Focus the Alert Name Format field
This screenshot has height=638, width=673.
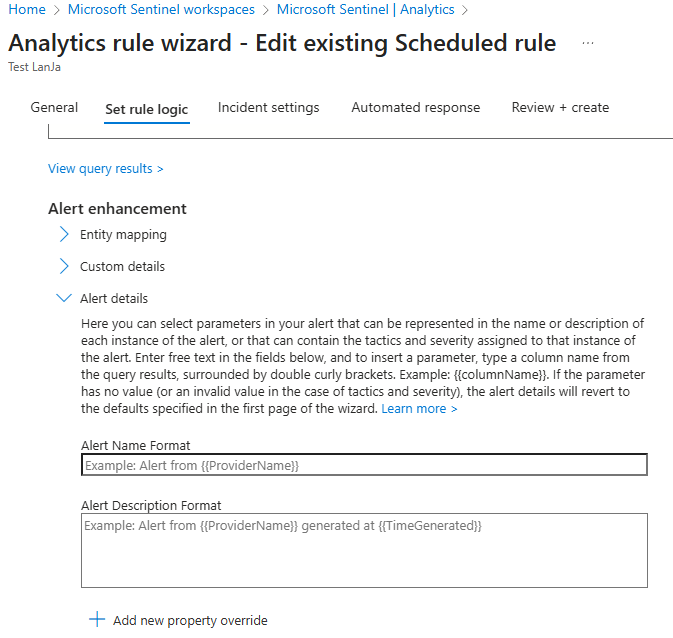point(364,465)
